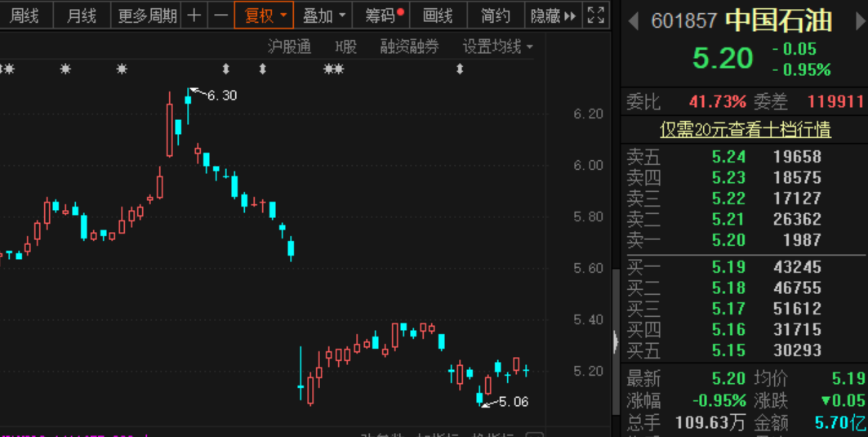Toggle the 沪股通 indicator
Screen dimensions: 868x437
(x=289, y=47)
